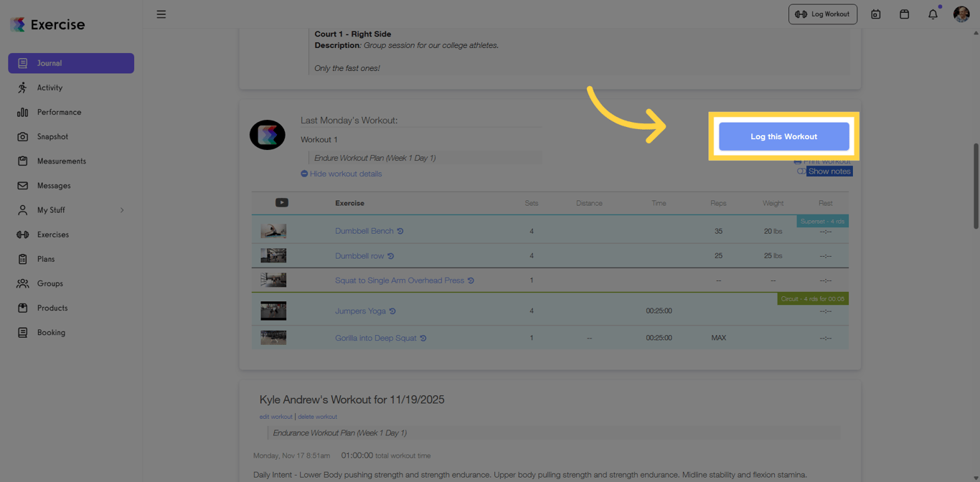Click the 25 lbs weight for Dumbbell row

773,255
